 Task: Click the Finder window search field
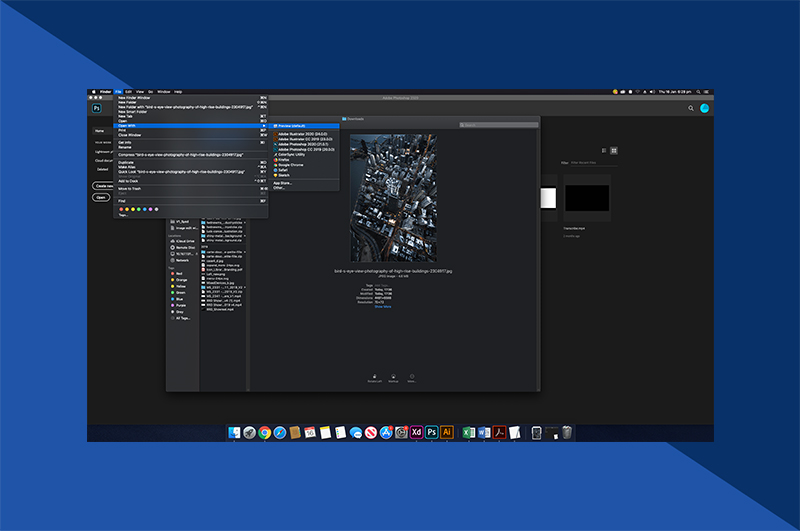498,125
